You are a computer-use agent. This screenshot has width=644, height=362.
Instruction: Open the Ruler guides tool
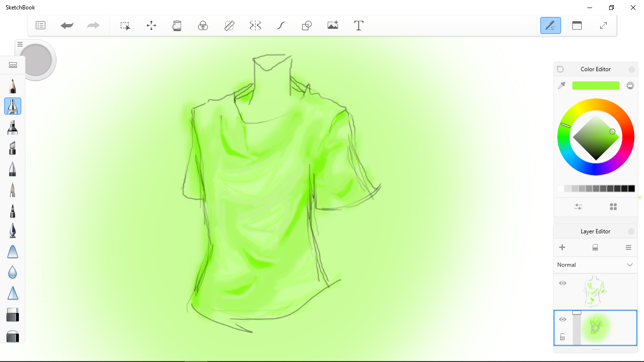coord(229,25)
